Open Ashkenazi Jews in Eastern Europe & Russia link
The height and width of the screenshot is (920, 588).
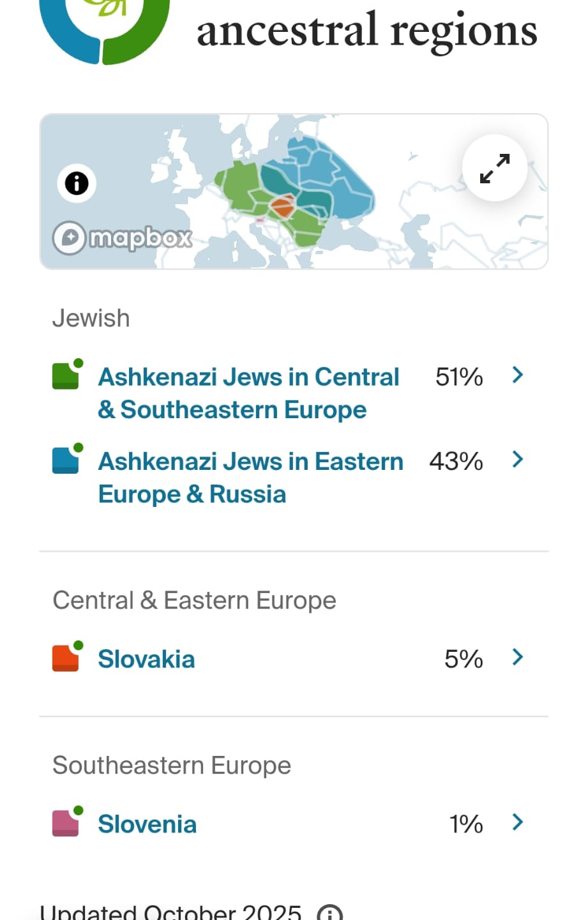tap(250, 478)
